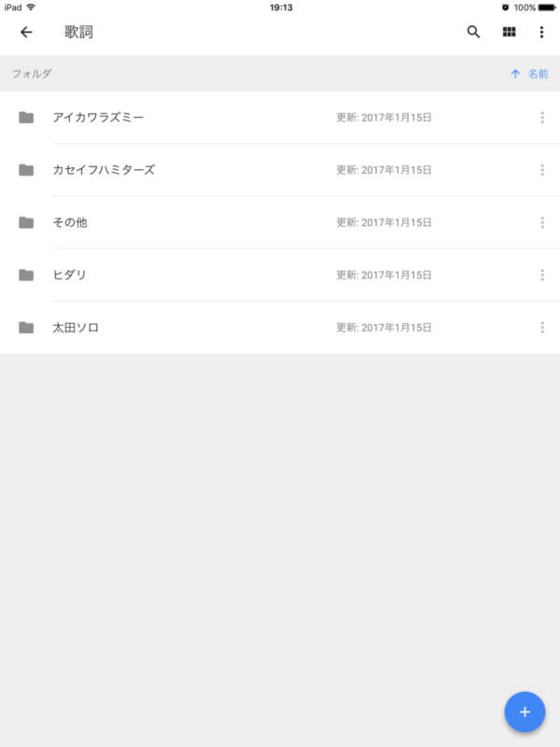Tap the 太田ソロ folder row
This screenshot has width=560, height=747.
click(x=233, y=328)
